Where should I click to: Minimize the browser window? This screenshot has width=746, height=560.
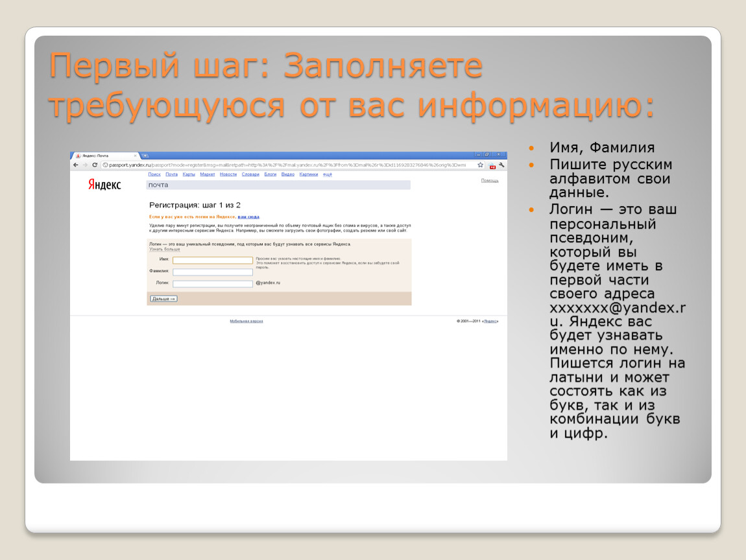point(479,154)
